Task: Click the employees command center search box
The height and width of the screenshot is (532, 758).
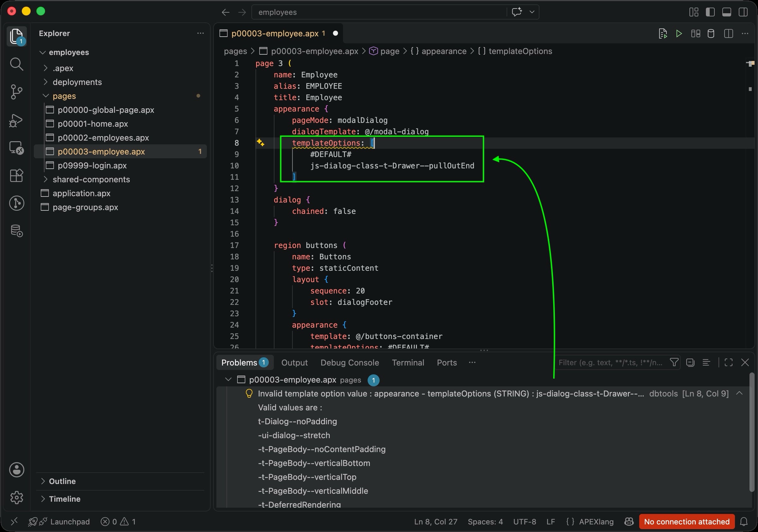Action: click(379, 12)
